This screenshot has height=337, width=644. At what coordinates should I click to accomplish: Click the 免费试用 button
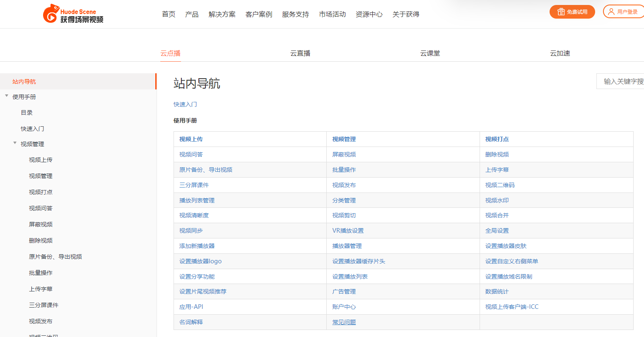[x=572, y=12]
